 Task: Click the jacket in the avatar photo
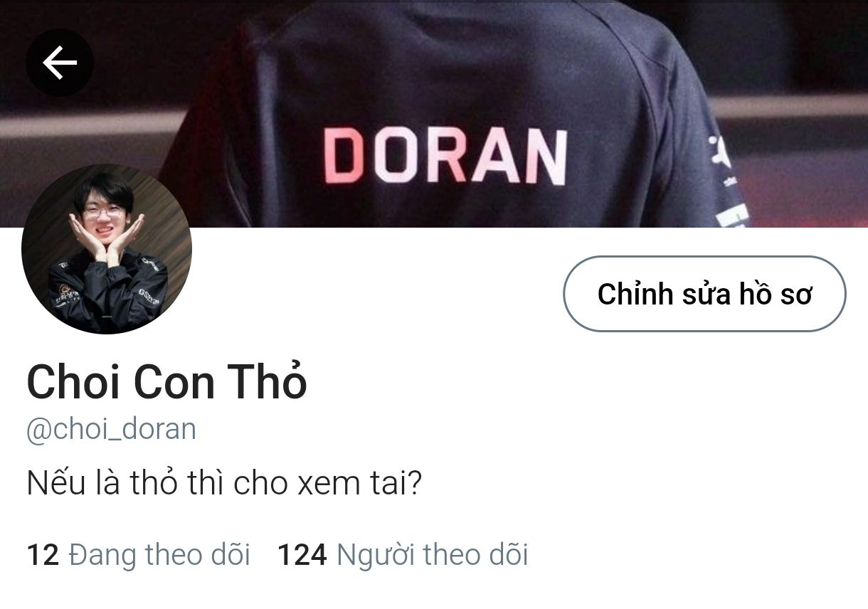coord(107,292)
